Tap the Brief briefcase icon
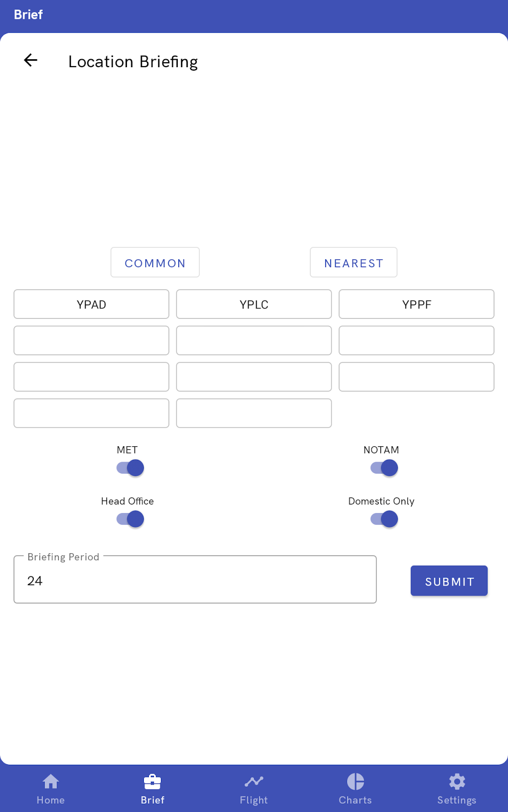 tap(152, 782)
